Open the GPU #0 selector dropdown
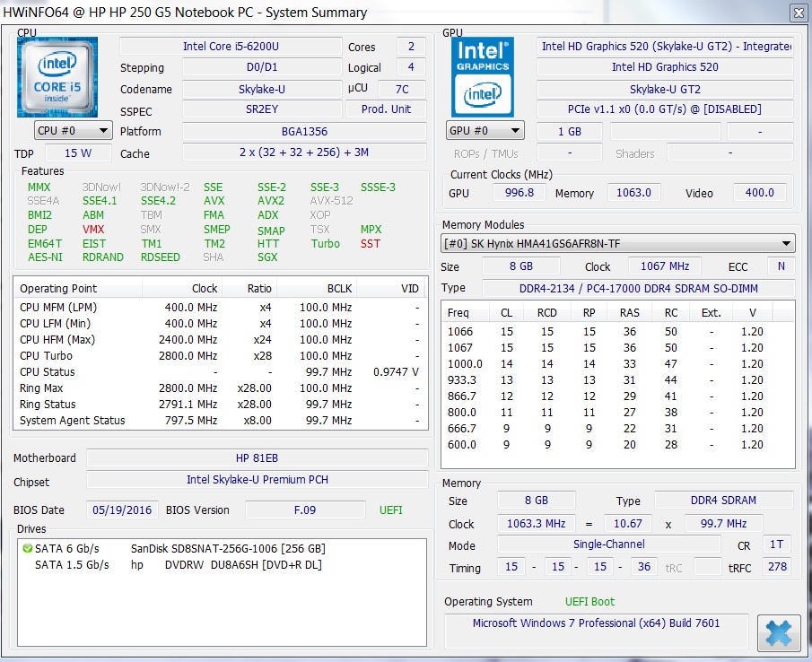The image size is (812, 662). pos(485,130)
